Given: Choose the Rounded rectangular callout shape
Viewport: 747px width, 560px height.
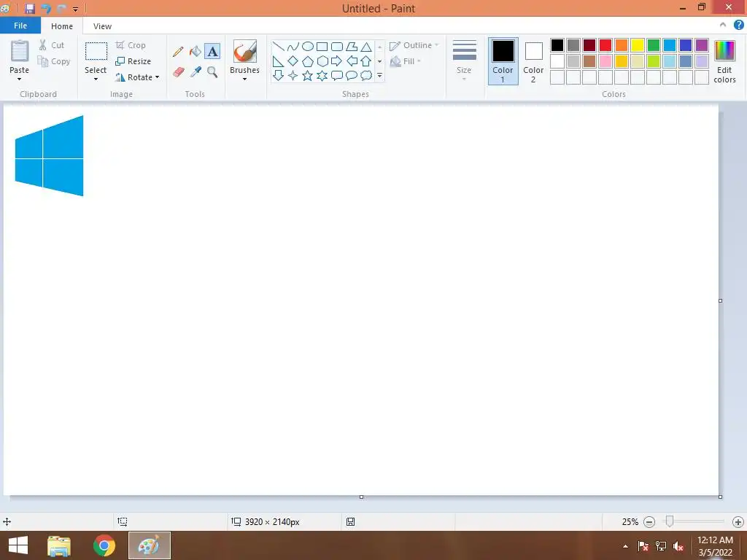Looking at the screenshot, I should coord(337,75).
